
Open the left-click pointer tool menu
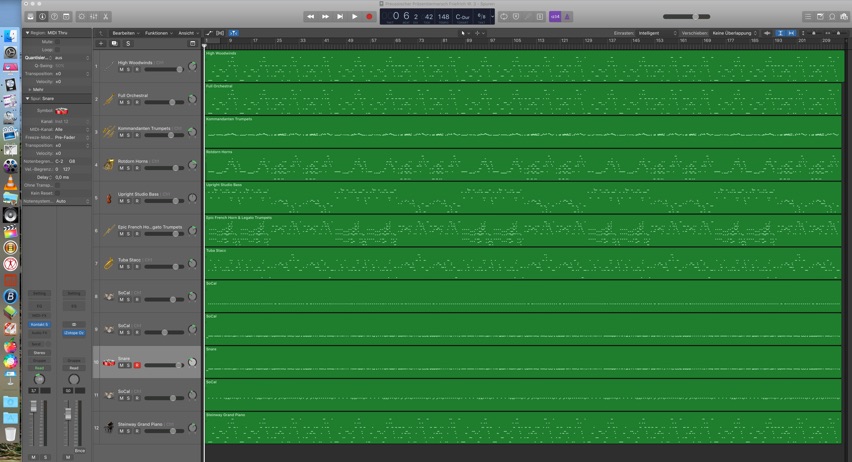coord(465,33)
